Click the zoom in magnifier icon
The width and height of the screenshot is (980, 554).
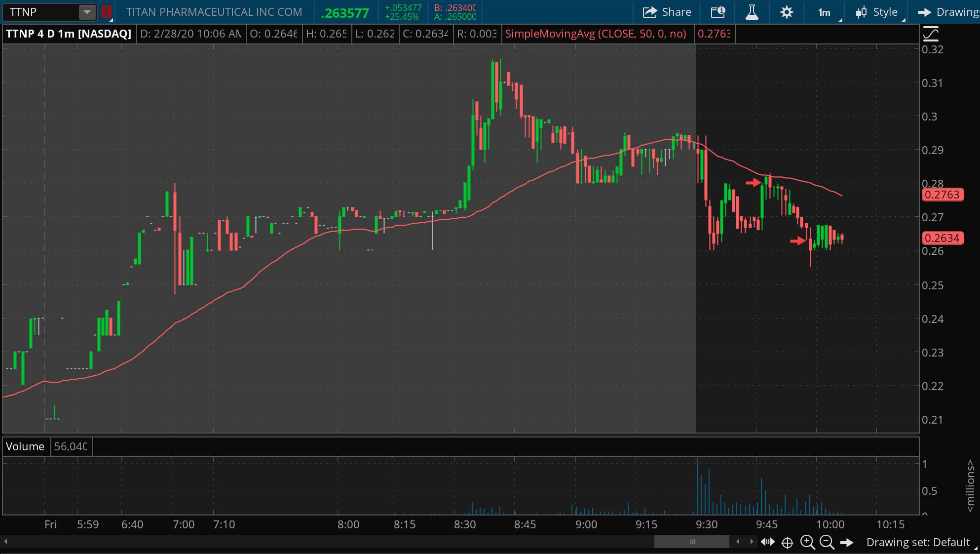coord(807,542)
